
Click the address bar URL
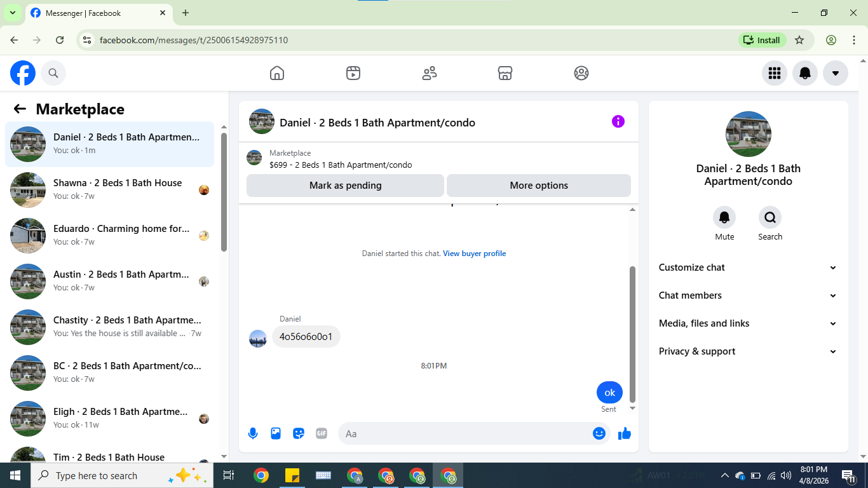tap(194, 40)
